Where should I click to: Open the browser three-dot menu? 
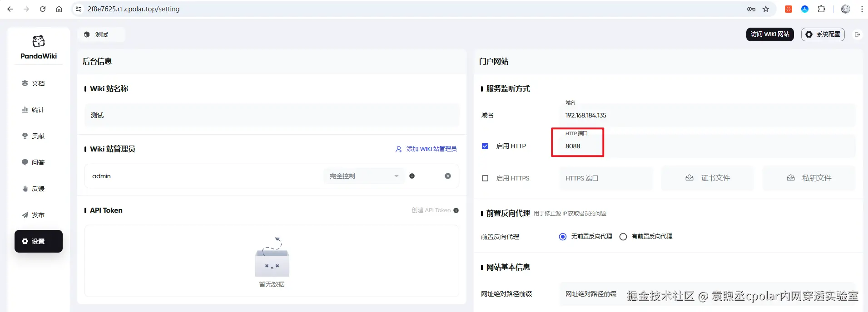click(x=862, y=9)
